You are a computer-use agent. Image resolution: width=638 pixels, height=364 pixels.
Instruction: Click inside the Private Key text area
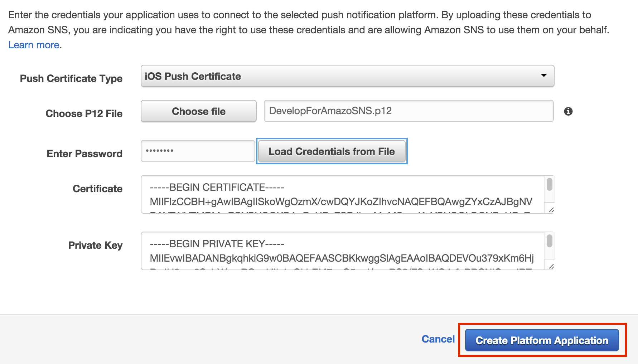pos(342,251)
